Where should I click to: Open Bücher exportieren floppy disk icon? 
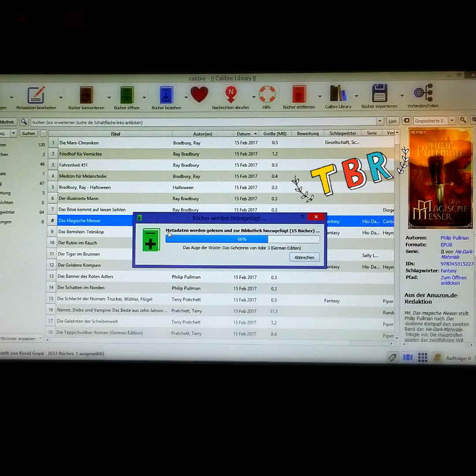pyautogui.click(x=379, y=94)
